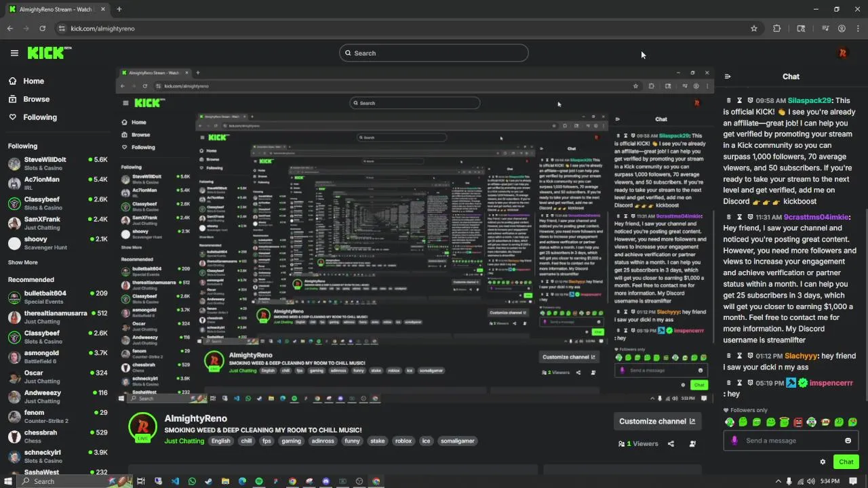Open the emoji picker in message box
The width and height of the screenshot is (868, 488).
point(848,441)
